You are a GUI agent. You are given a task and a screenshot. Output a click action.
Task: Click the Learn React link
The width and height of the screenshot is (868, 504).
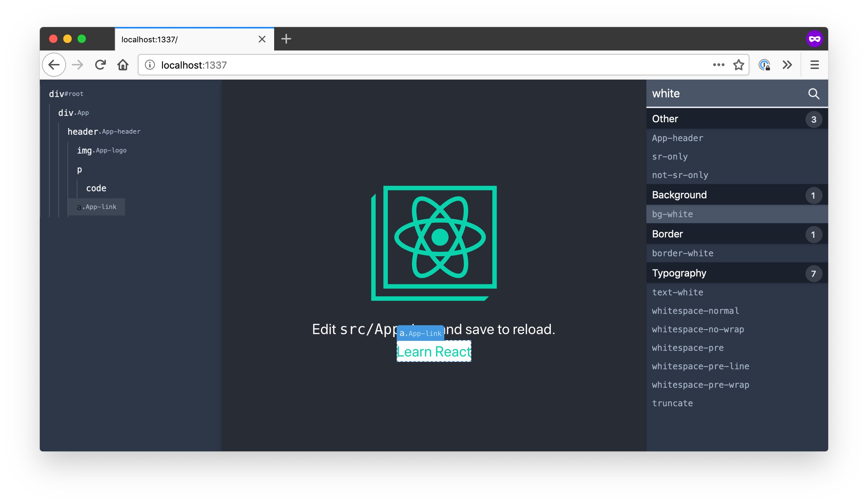pyautogui.click(x=434, y=352)
